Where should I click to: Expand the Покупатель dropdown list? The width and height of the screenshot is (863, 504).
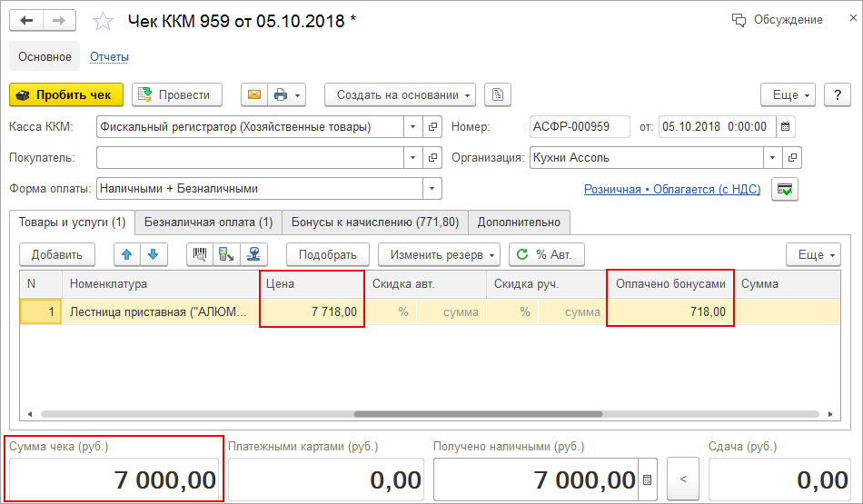click(412, 157)
